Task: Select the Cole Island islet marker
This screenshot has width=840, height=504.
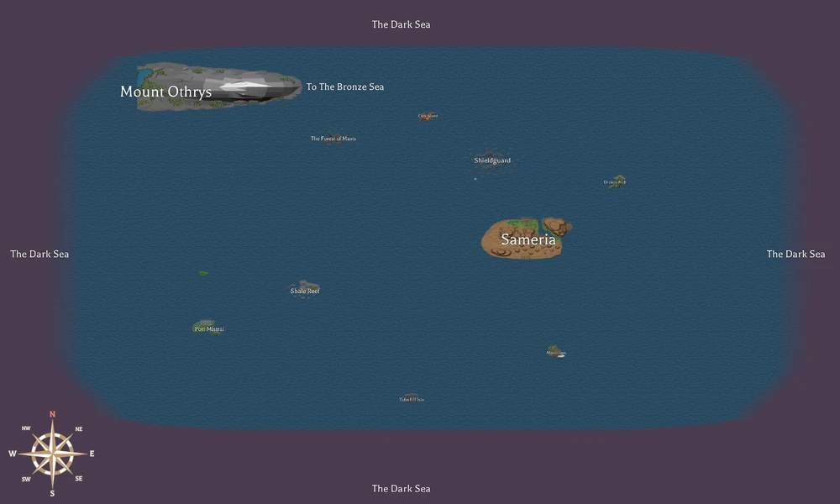Action: 427,115
